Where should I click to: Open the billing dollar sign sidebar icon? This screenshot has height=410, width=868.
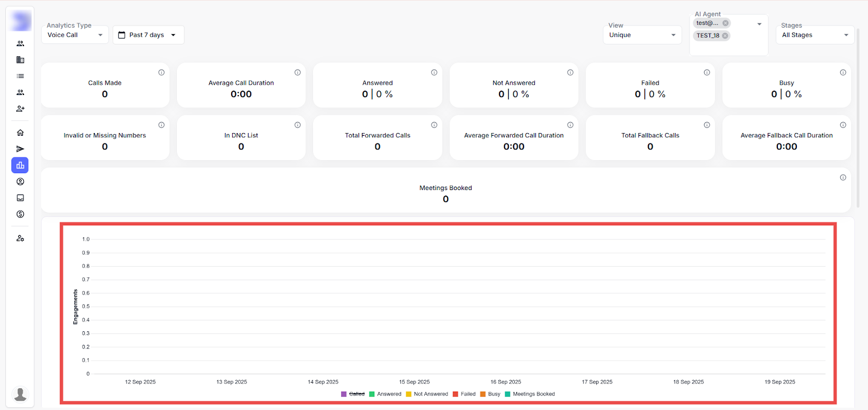[x=20, y=214]
